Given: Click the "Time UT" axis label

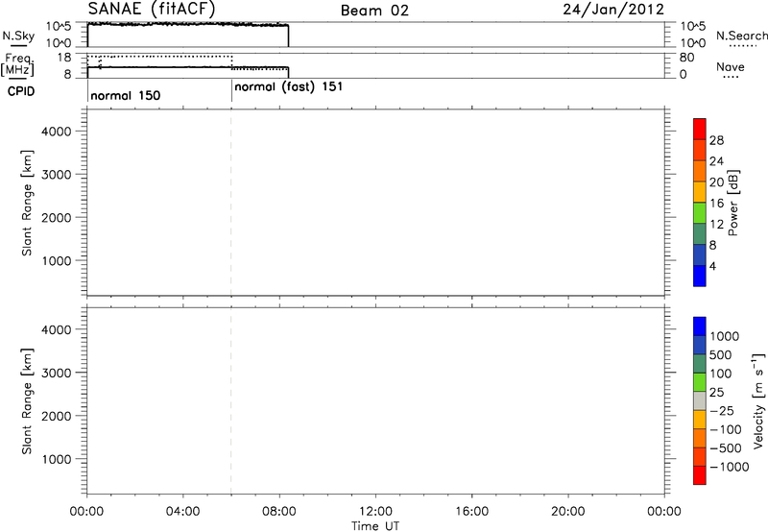Looking at the screenshot, I should (375, 526).
